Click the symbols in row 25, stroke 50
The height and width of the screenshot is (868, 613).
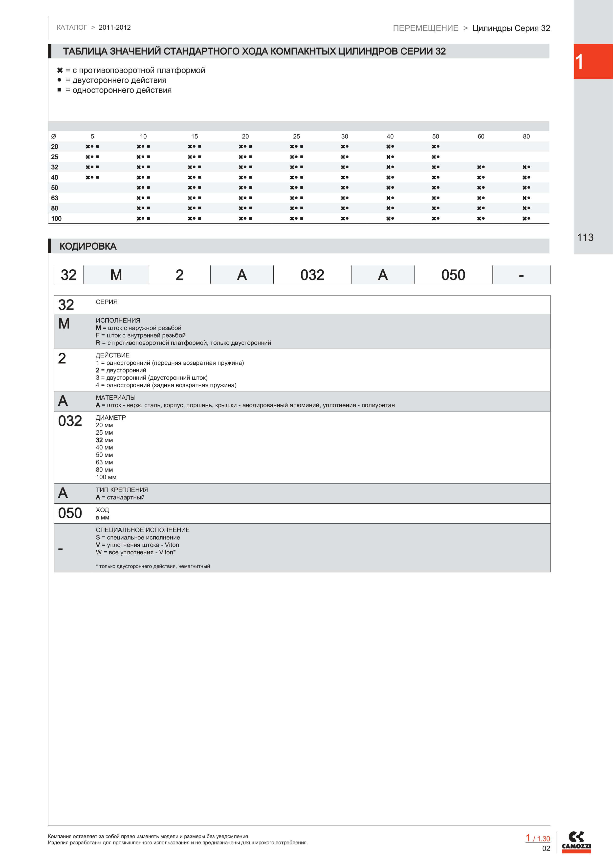[436, 157]
